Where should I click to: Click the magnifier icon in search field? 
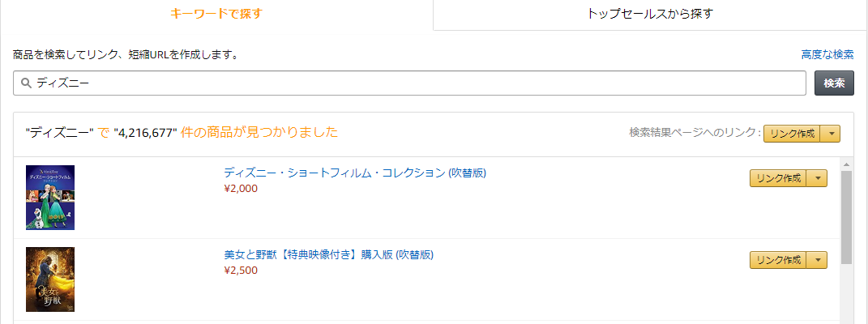tap(25, 83)
